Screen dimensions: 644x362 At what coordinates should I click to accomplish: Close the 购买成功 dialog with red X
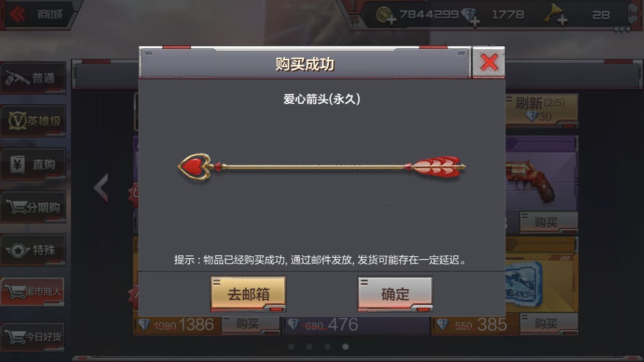(x=489, y=62)
